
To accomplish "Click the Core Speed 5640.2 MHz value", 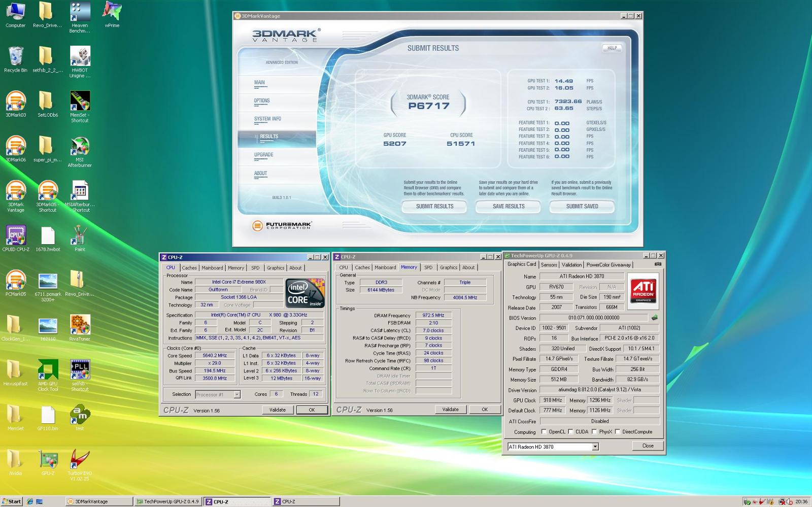I will point(215,356).
